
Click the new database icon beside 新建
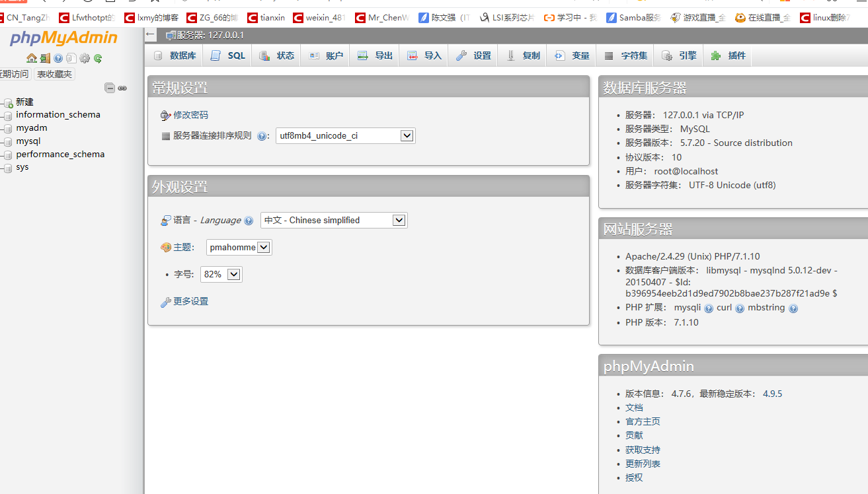(9, 103)
